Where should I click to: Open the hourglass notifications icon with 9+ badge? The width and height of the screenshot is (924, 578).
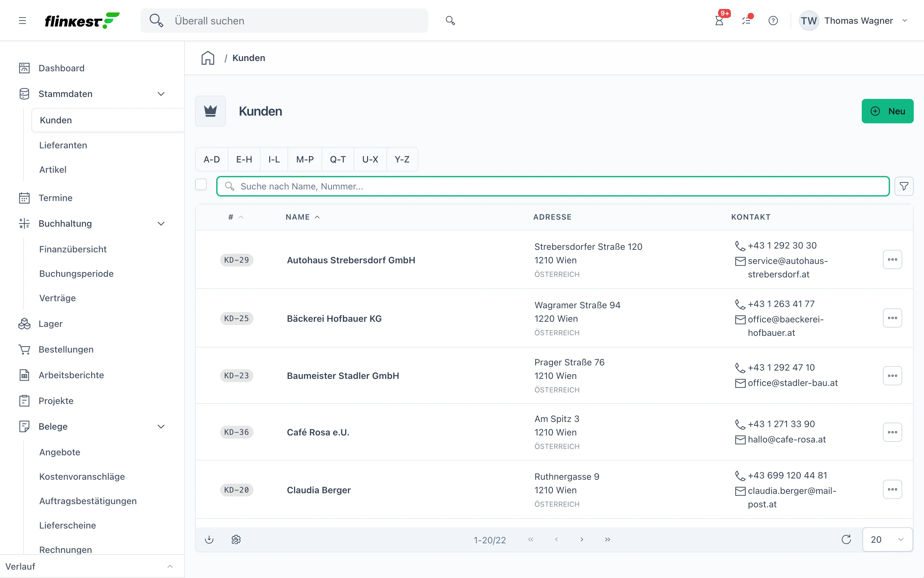coord(719,21)
